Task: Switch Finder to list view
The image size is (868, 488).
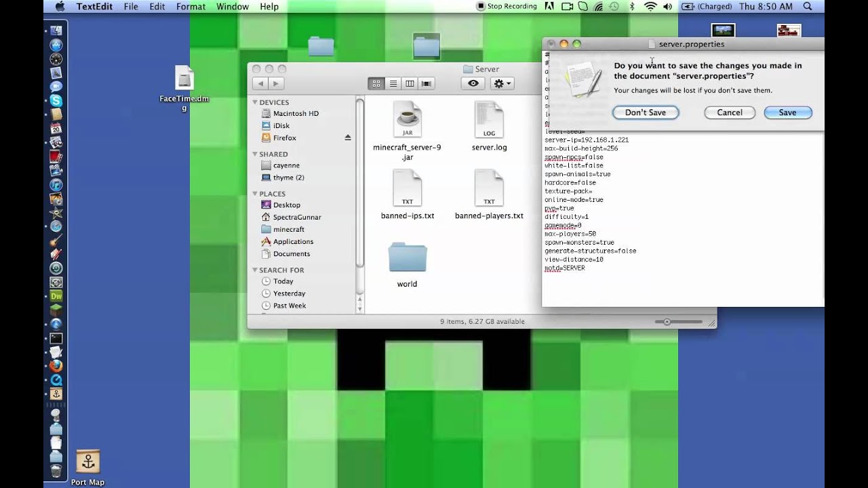Action: 393,83
